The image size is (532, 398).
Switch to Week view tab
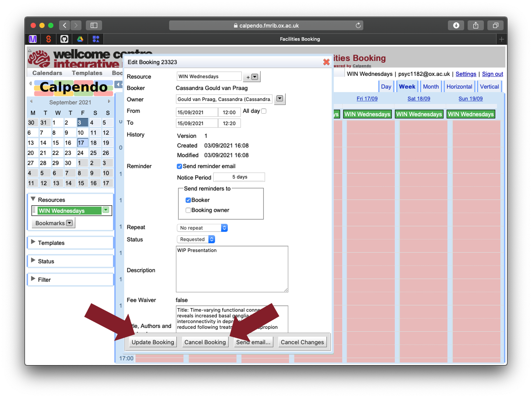click(x=407, y=87)
